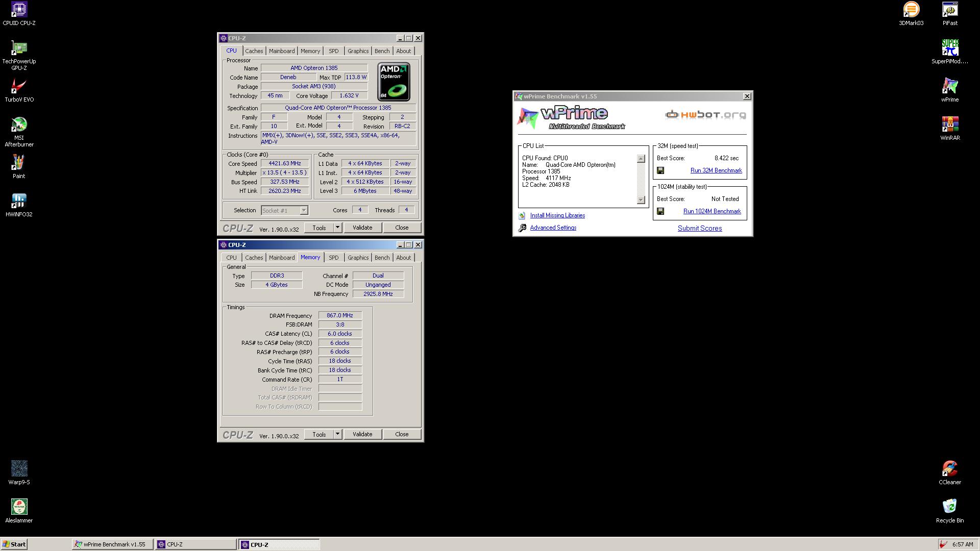The image size is (980, 551).
Task: Click the save disk icon for 1024M score
Action: (x=660, y=211)
